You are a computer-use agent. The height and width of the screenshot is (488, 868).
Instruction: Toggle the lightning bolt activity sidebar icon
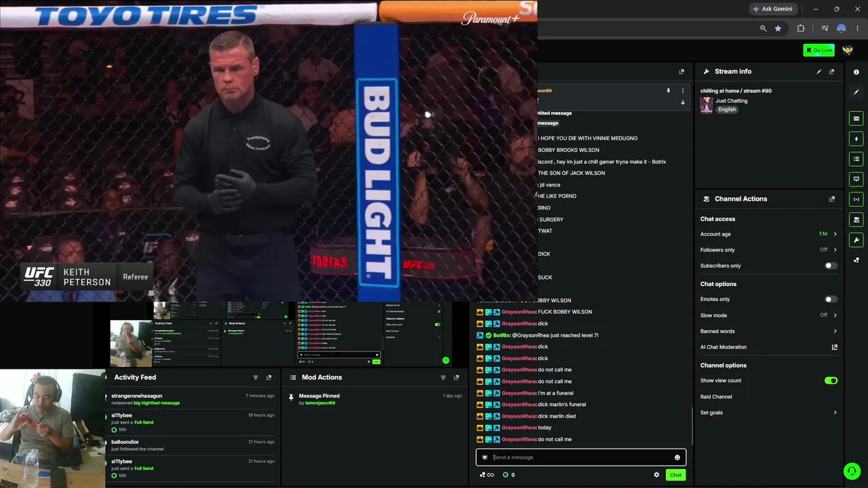(856, 139)
